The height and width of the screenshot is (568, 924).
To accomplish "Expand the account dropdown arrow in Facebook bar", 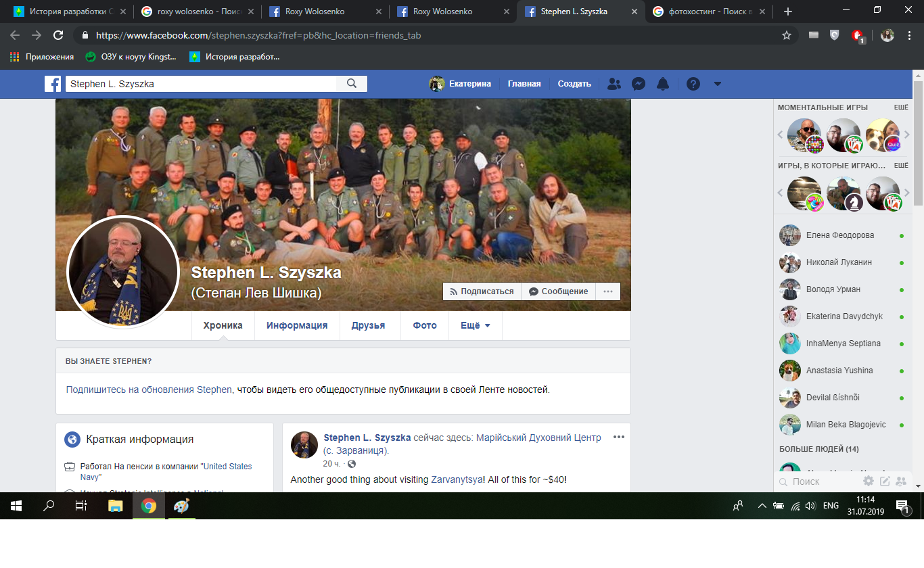I will [x=718, y=84].
